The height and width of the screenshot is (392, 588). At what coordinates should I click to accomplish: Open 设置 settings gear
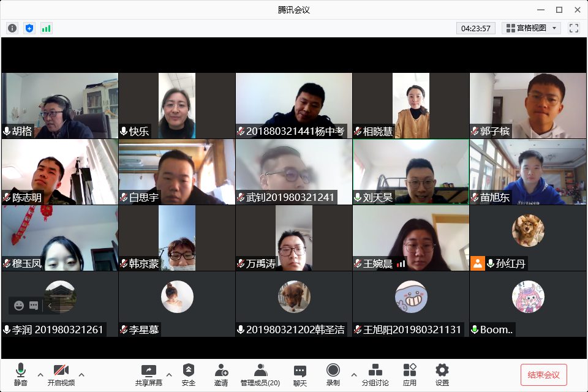point(442,374)
